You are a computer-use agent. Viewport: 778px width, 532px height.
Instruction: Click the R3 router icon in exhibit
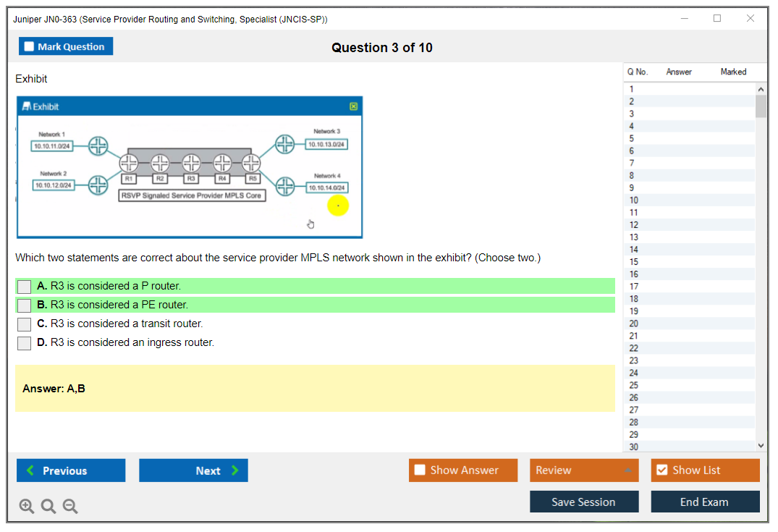pos(191,162)
